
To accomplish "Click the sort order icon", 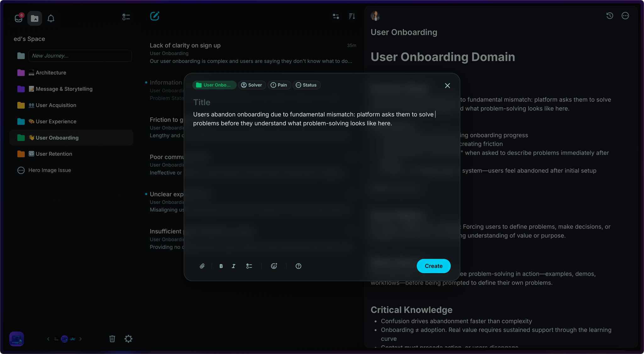I will (352, 16).
